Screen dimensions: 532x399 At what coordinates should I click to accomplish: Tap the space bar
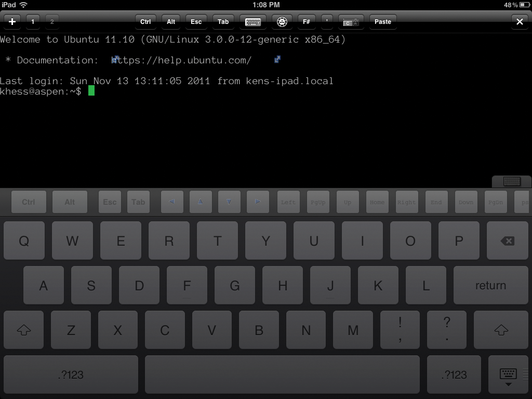(282, 375)
